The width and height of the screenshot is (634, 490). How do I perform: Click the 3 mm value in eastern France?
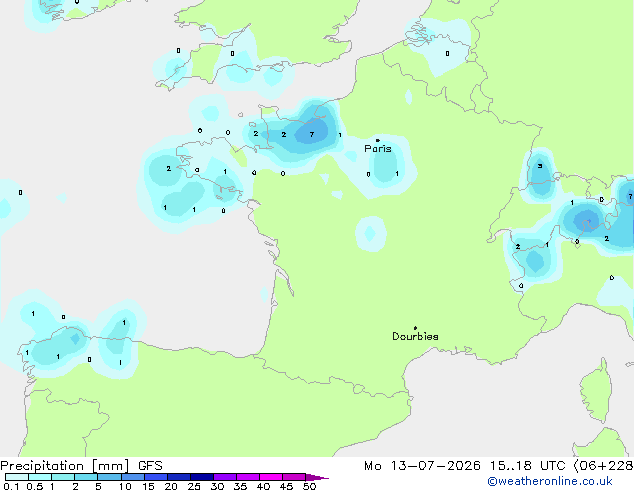click(540, 166)
